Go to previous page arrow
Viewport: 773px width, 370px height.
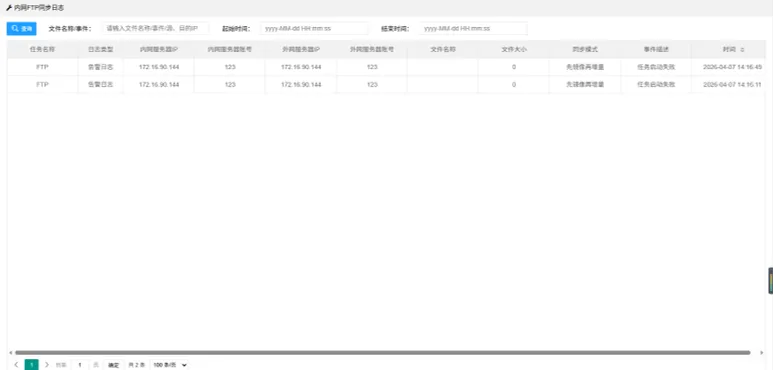[16, 365]
